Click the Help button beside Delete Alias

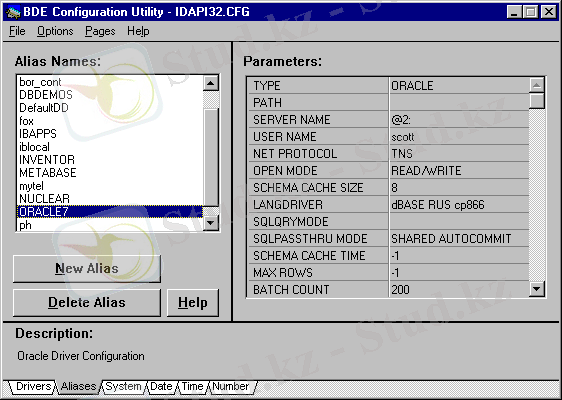[x=193, y=303]
